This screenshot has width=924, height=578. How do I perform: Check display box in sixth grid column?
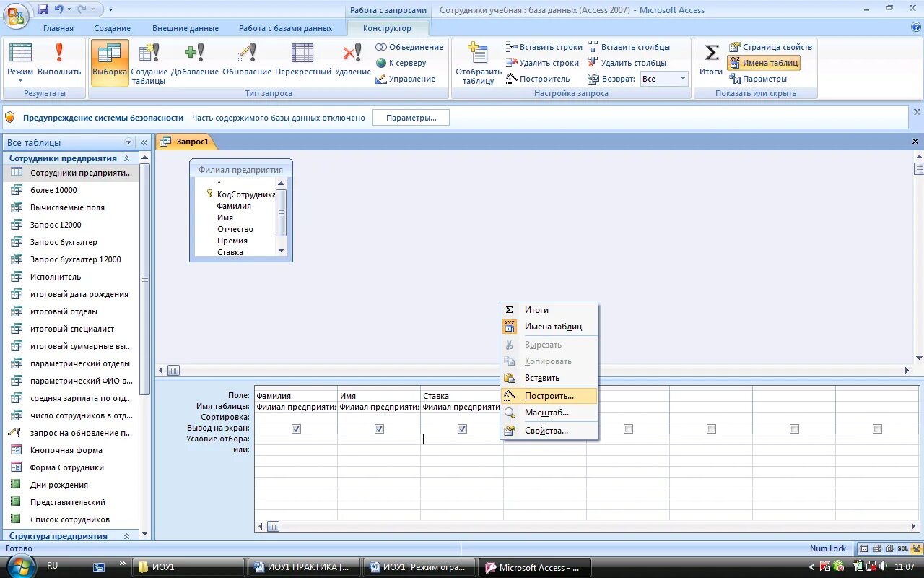(711, 428)
